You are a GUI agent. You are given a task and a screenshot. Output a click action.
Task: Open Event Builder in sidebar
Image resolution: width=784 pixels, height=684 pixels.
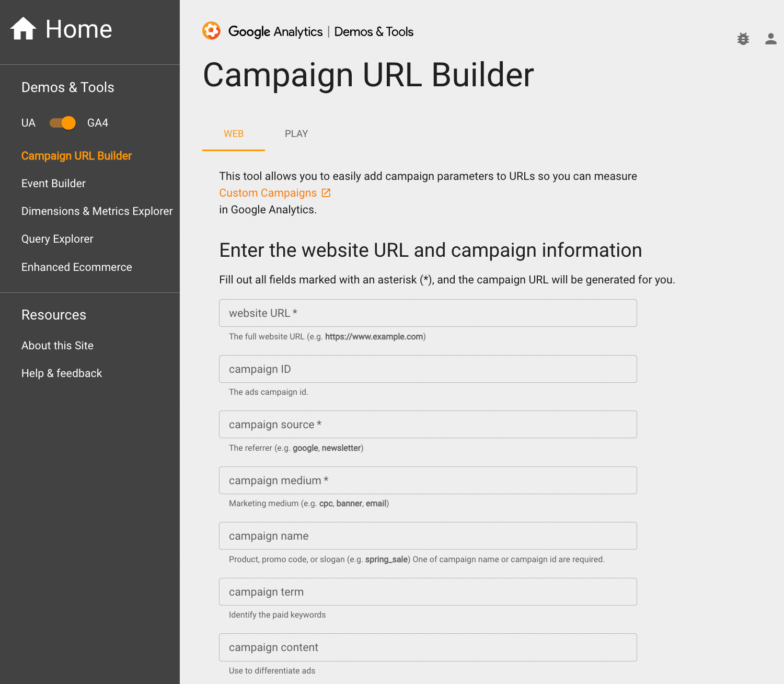[53, 184]
